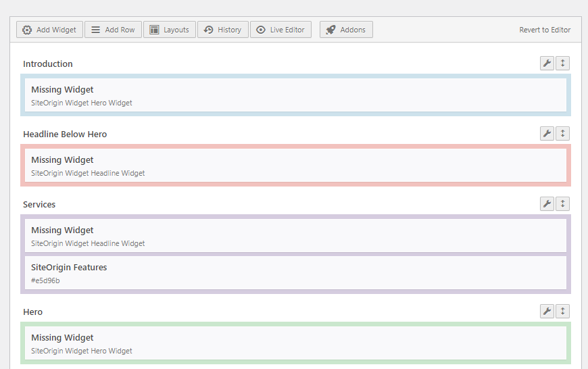Open the History panel

(x=223, y=30)
